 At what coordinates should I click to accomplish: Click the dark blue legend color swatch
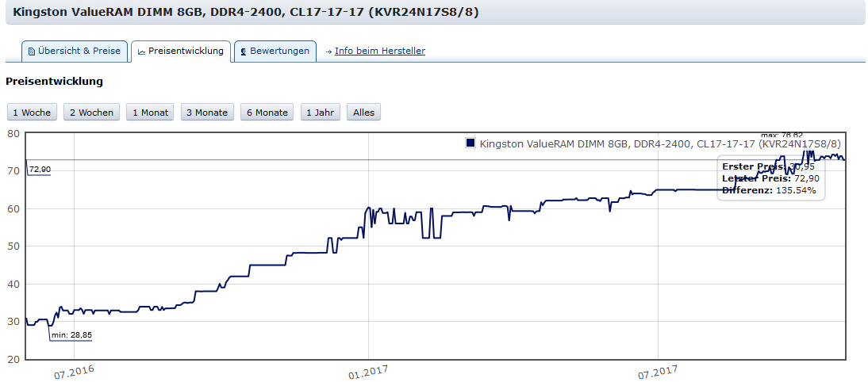point(470,143)
